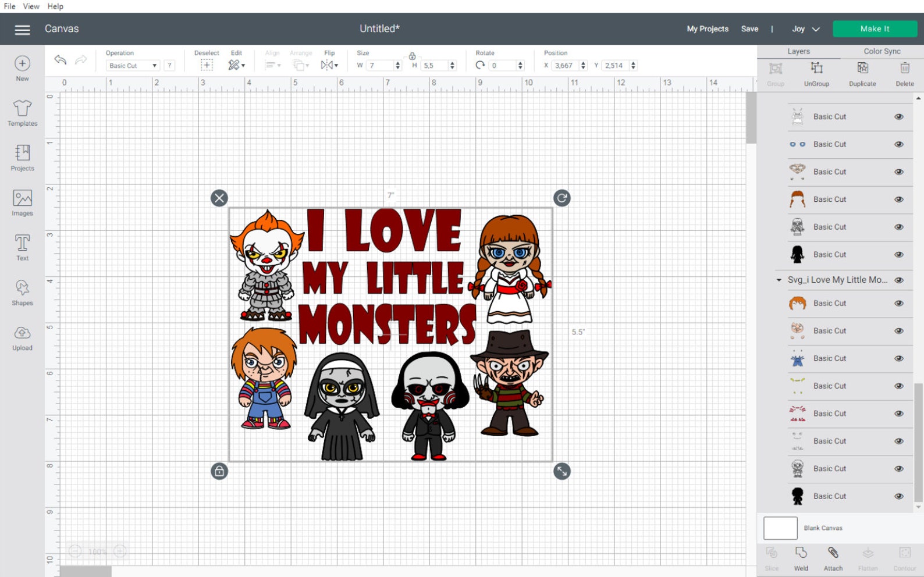Open the hamburger main menu
Screen dimensions: 924x577
[22, 29]
